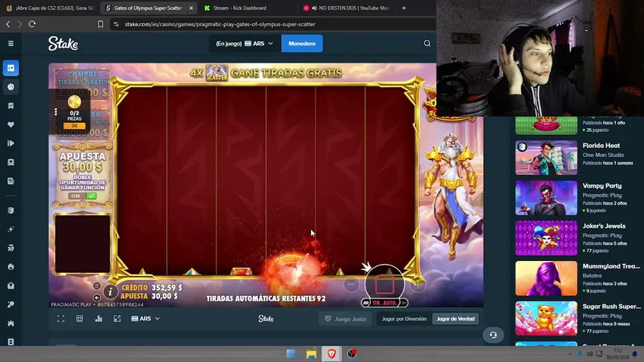The height and width of the screenshot is (362, 644).
Task: Open File Explorer from taskbar
Action: [311, 354]
